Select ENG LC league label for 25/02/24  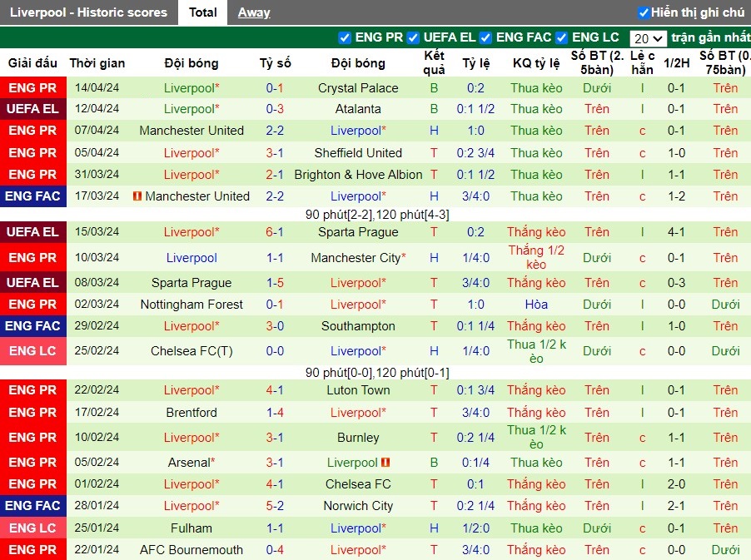tap(33, 351)
